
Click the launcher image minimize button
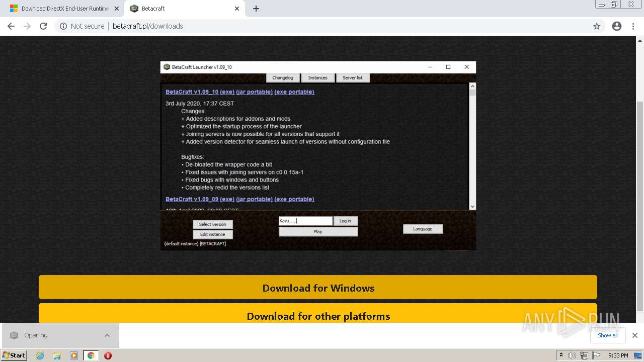(430, 67)
